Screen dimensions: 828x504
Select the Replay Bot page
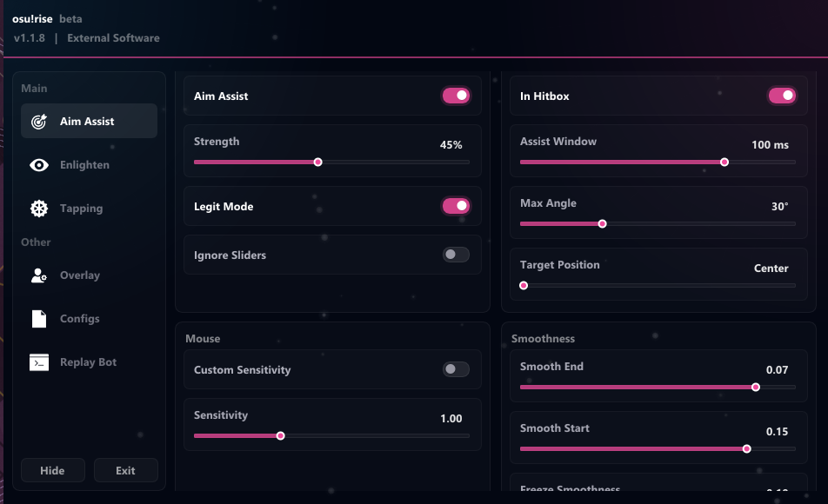(89, 362)
